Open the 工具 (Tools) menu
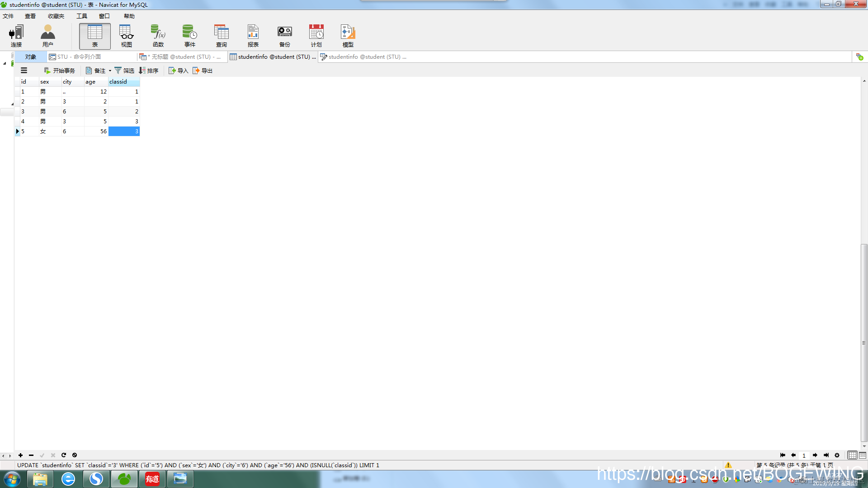Viewport: 868px width, 488px height. 82,16
